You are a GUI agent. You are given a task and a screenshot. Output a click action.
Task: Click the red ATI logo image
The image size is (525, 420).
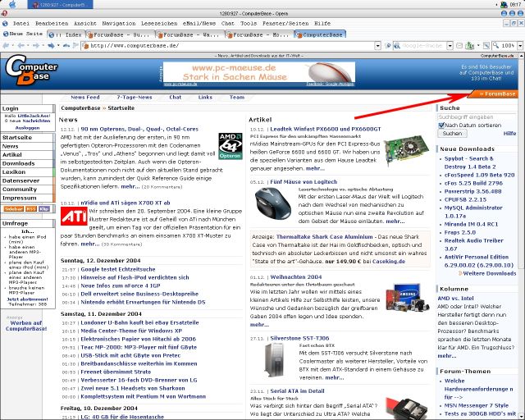(74, 216)
